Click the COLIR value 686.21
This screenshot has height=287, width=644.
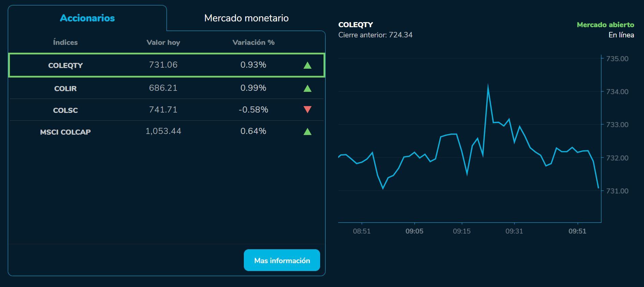pos(163,88)
